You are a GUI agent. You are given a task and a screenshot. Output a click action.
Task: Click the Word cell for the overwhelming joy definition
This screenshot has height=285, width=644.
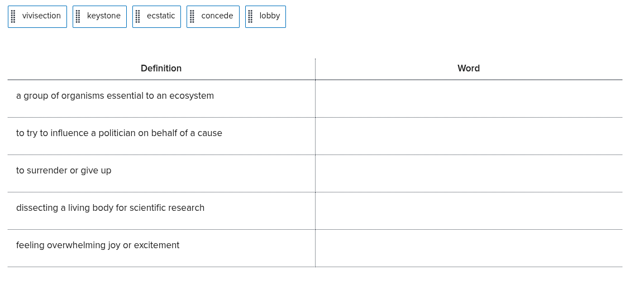coord(468,248)
